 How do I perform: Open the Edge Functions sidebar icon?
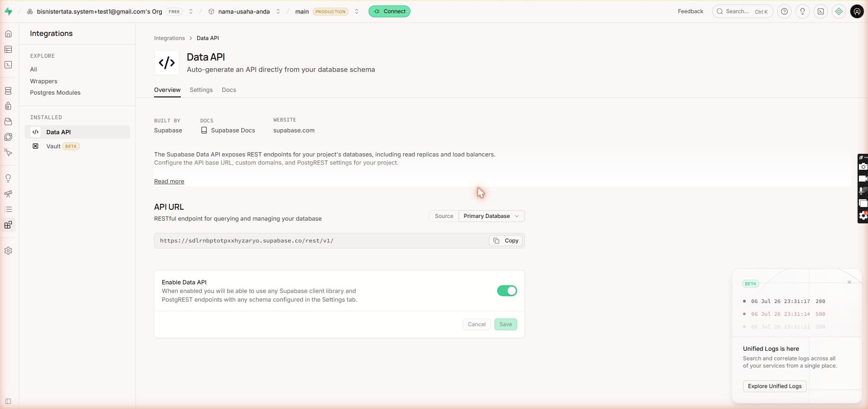coord(8,137)
